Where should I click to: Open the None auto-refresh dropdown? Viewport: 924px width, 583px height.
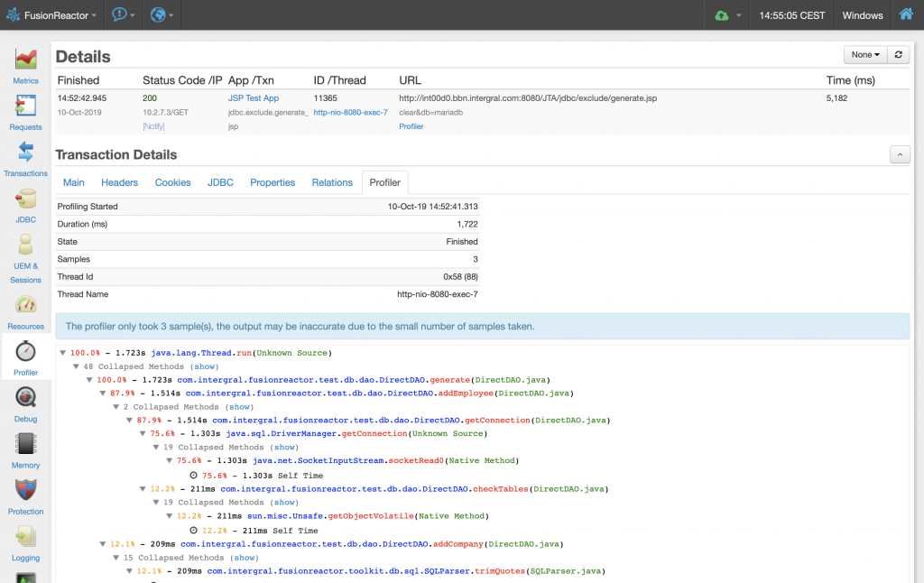coord(865,55)
